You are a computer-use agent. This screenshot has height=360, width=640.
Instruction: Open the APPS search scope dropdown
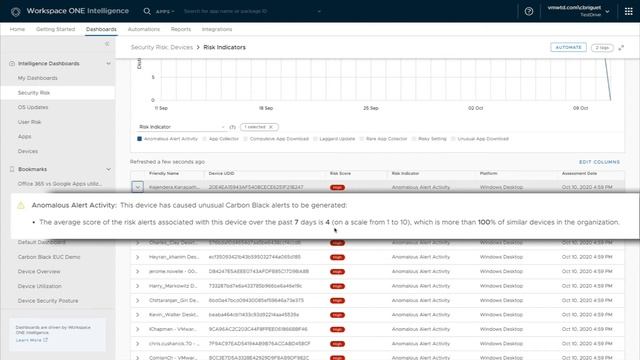point(165,11)
